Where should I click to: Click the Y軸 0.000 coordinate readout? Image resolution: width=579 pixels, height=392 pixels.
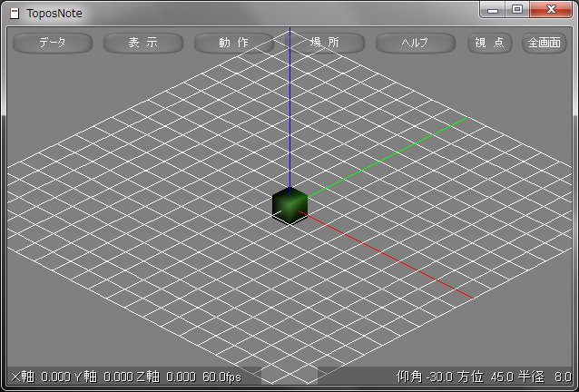pyautogui.click(x=103, y=377)
